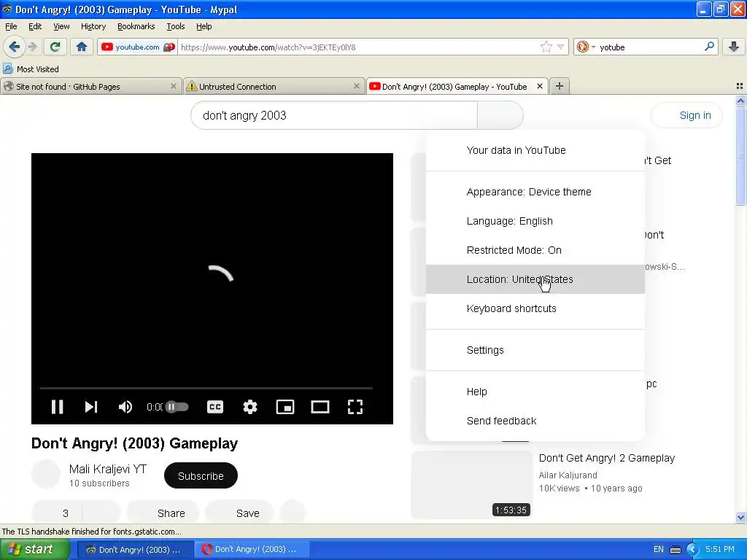Open the File menu

click(x=11, y=26)
